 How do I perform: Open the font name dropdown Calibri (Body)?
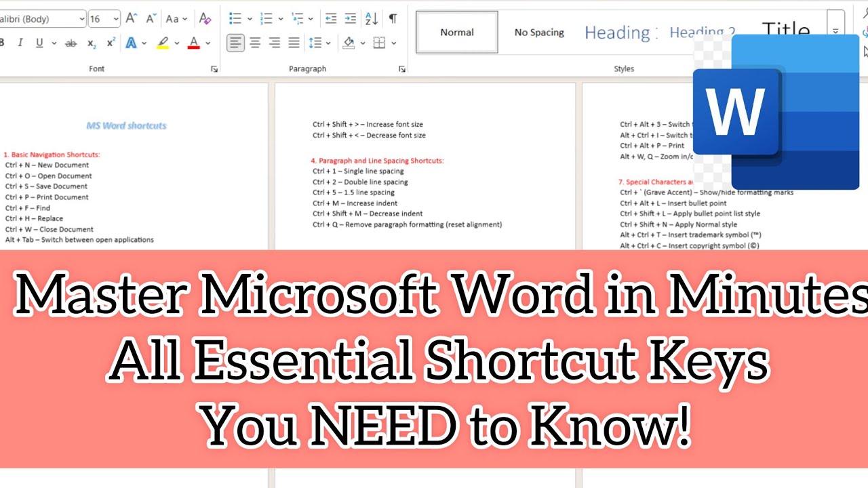[x=81, y=19]
